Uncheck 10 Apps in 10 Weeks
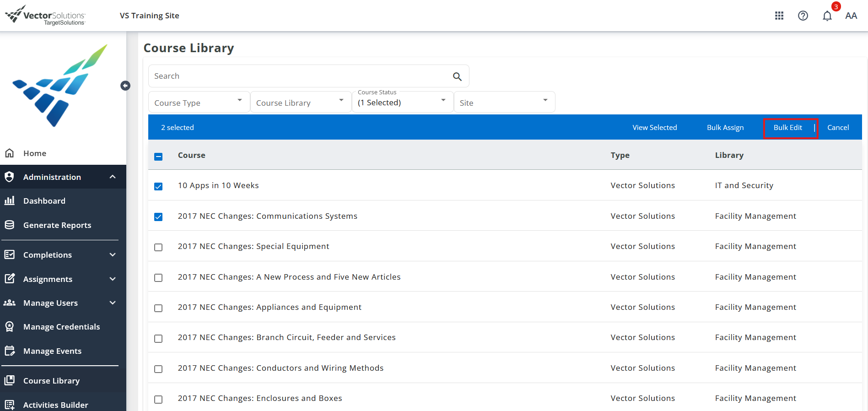The image size is (868, 411). coord(158,186)
